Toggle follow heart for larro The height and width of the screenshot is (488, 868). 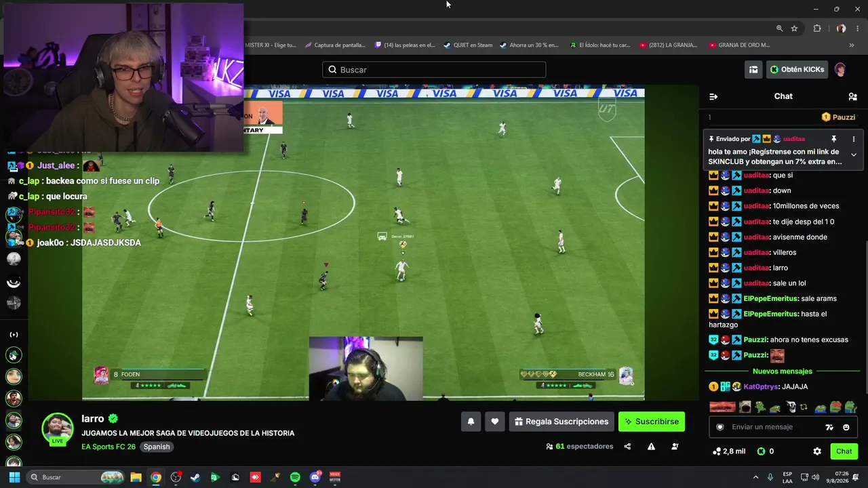495,422
